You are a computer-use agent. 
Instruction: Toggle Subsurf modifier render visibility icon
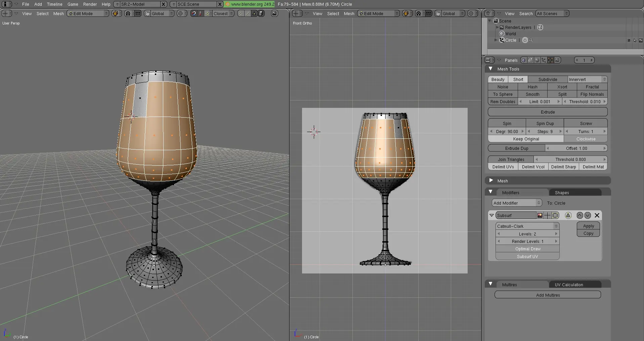click(540, 215)
